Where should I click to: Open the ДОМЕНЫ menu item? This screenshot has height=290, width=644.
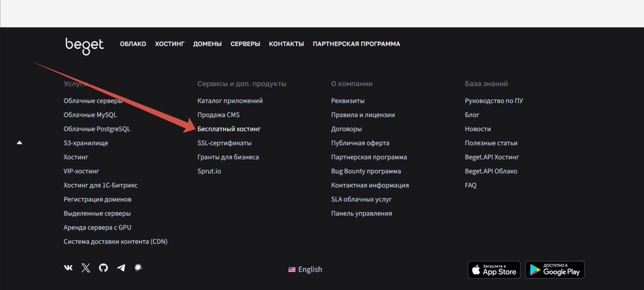click(x=208, y=44)
